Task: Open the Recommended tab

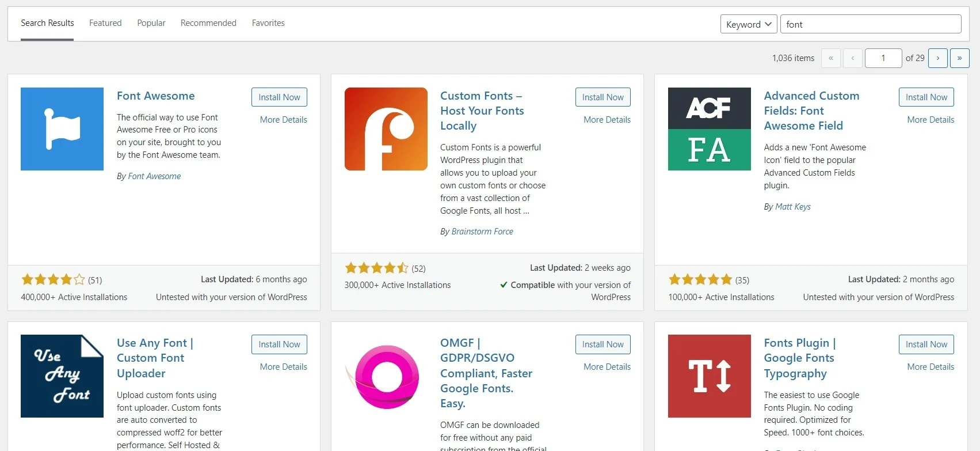Action: [208, 23]
